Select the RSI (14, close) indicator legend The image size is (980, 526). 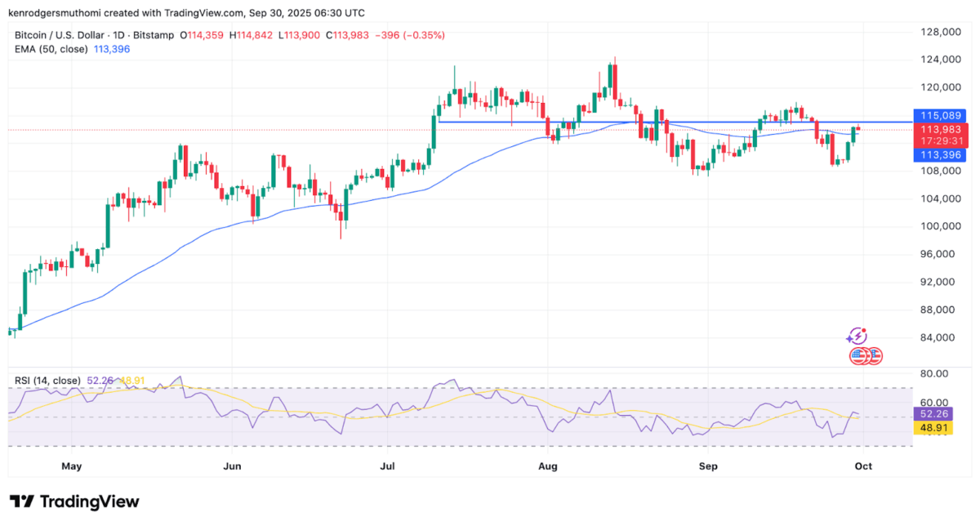click(x=48, y=381)
